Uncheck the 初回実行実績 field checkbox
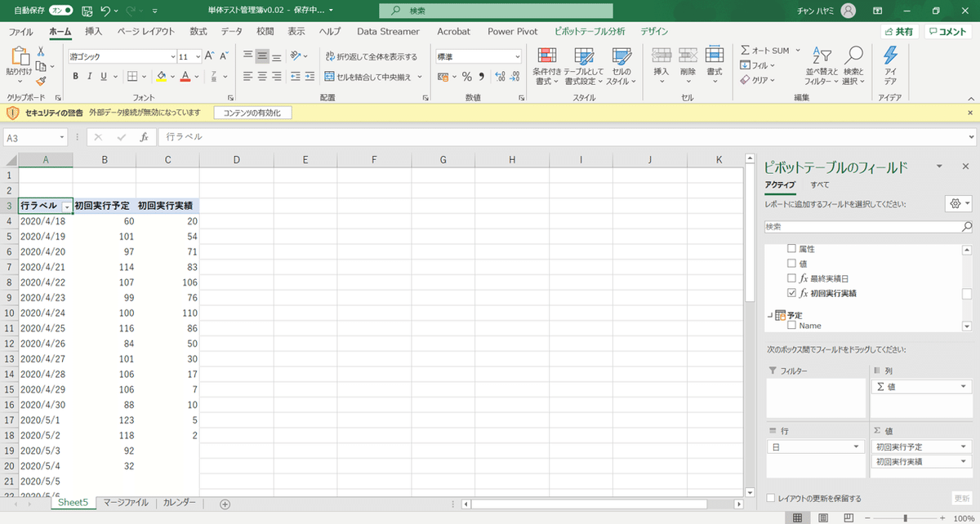980x524 pixels. pyautogui.click(x=791, y=293)
